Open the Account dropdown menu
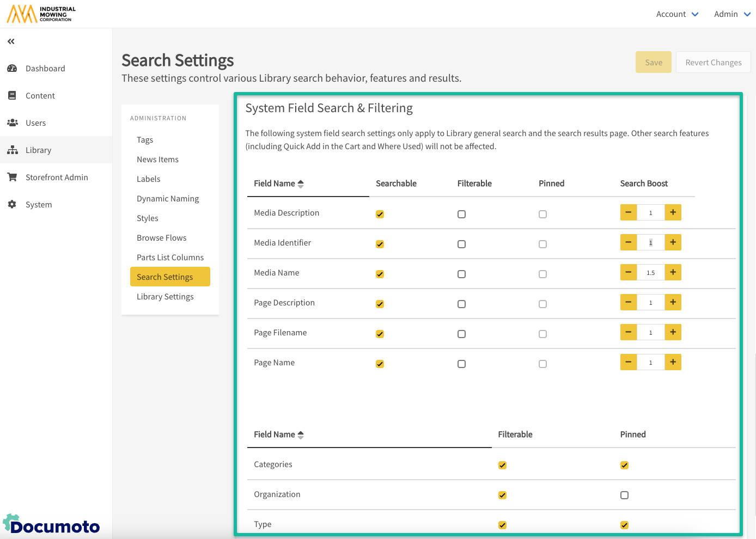Image resolution: width=756 pixels, height=539 pixels. click(x=677, y=14)
